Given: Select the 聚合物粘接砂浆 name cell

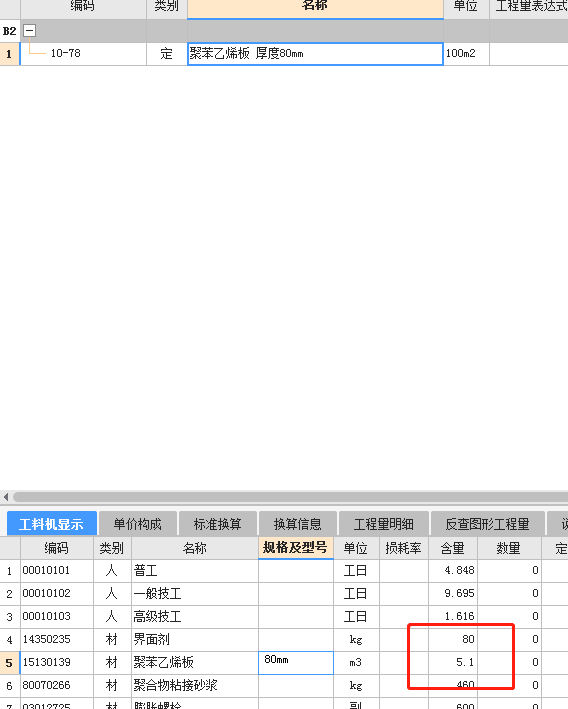Looking at the screenshot, I should 194,686.
